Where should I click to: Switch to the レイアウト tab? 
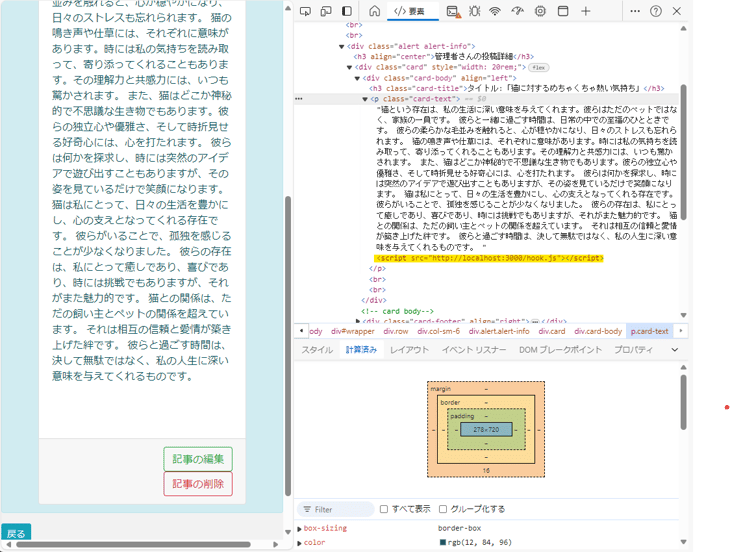(x=409, y=350)
